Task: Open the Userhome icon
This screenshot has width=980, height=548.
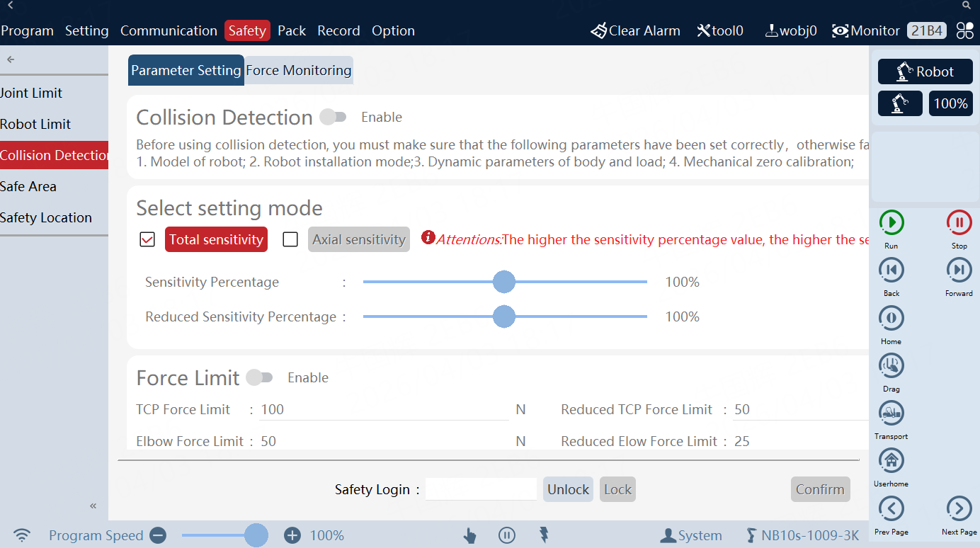Action: (891, 460)
